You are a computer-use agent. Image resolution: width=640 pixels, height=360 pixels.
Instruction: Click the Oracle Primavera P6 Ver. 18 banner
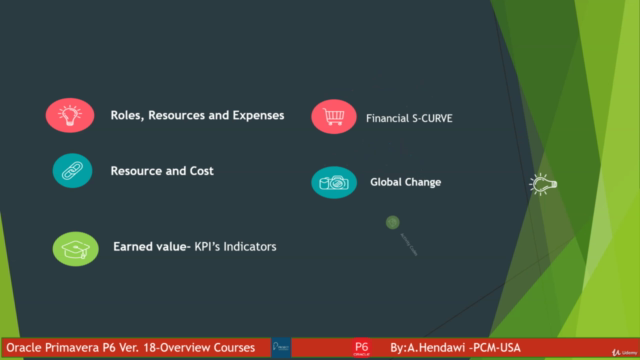click(131, 348)
